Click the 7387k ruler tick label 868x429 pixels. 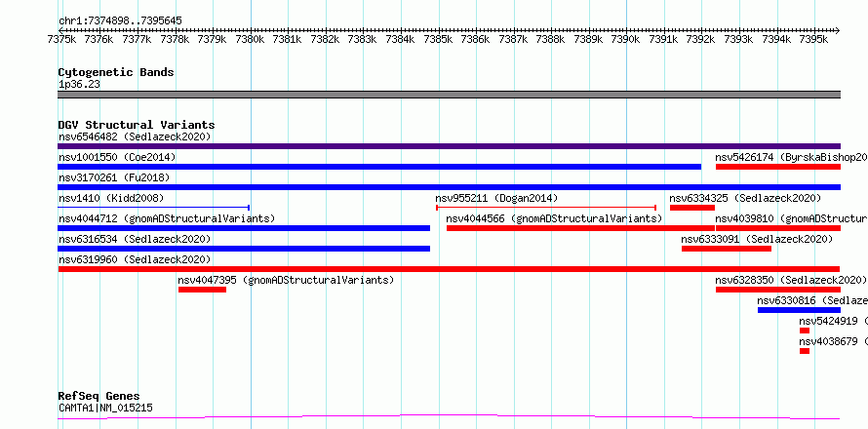[513, 39]
